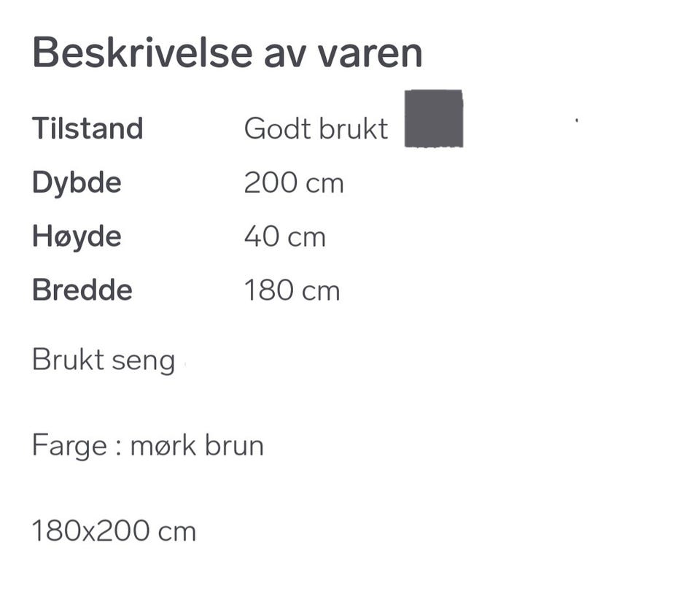
Task: Select the Tilstand label
Action: click(x=87, y=129)
